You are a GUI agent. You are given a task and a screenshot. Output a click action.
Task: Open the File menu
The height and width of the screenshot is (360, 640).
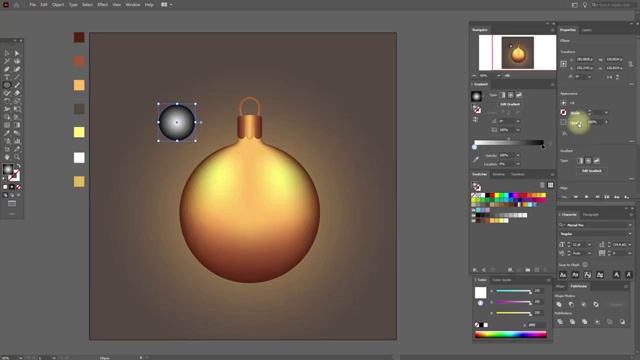[33, 4]
